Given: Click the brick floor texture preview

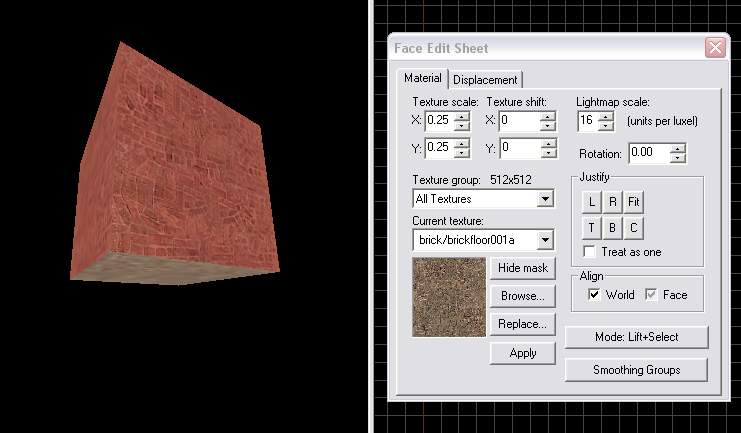Looking at the screenshot, I should pyautogui.click(x=448, y=296).
